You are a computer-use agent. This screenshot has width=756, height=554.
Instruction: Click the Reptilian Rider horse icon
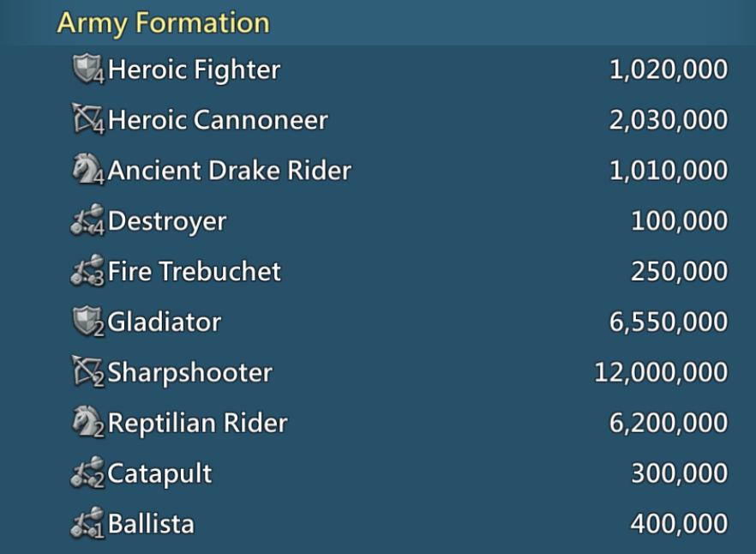[x=87, y=422]
